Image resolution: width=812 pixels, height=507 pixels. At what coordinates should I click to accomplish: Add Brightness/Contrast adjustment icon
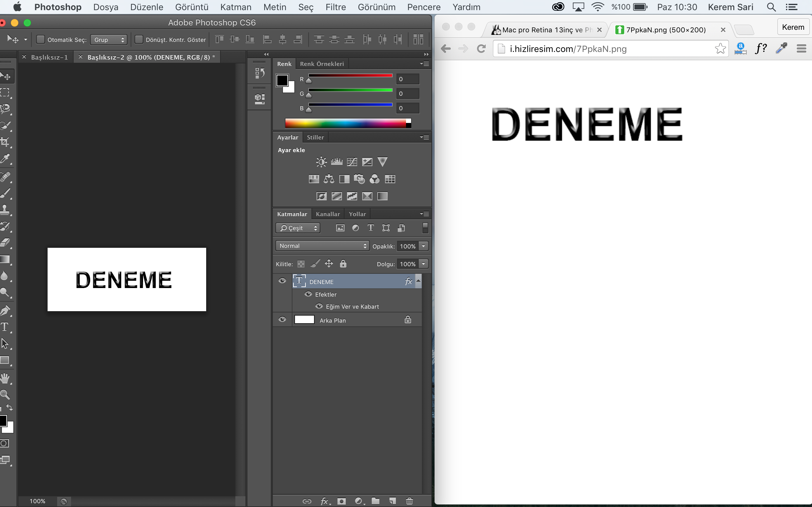(321, 162)
